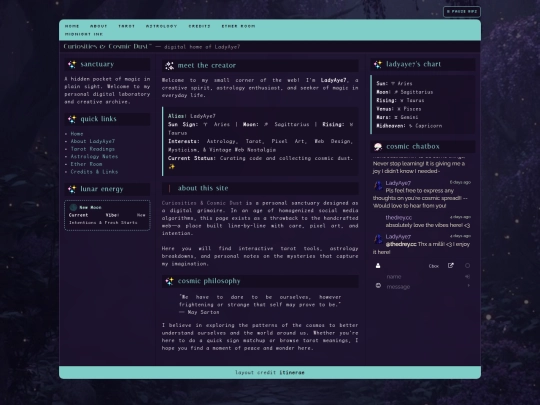
Task: Open the About LadyAye7 quick link
Action: click(x=93, y=141)
